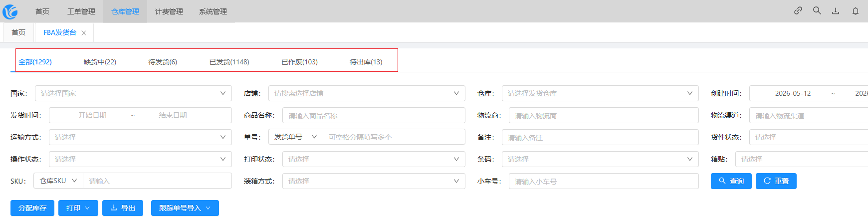This screenshot has width=868, height=221.
Task: Select the 已作废(103) status tab
Action: pyautogui.click(x=299, y=62)
